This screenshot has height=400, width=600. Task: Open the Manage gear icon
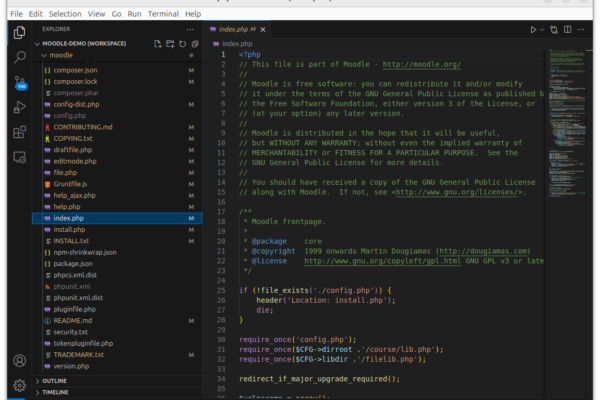click(x=20, y=385)
